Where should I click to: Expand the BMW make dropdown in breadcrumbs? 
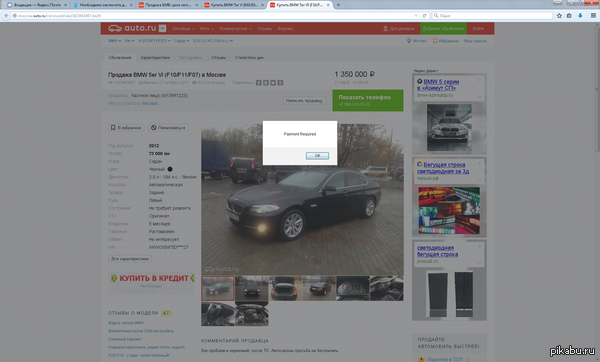click(114, 41)
